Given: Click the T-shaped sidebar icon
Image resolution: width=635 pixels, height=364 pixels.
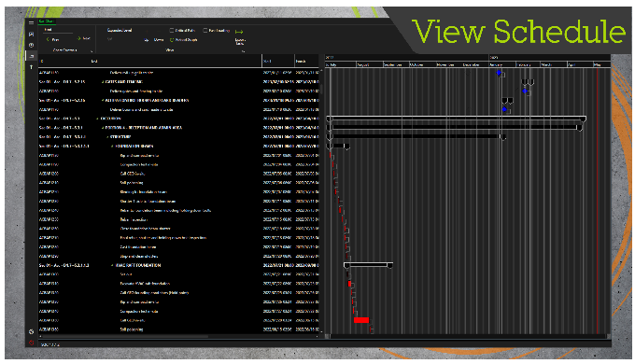Looking at the screenshot, I should pos(31,67).
